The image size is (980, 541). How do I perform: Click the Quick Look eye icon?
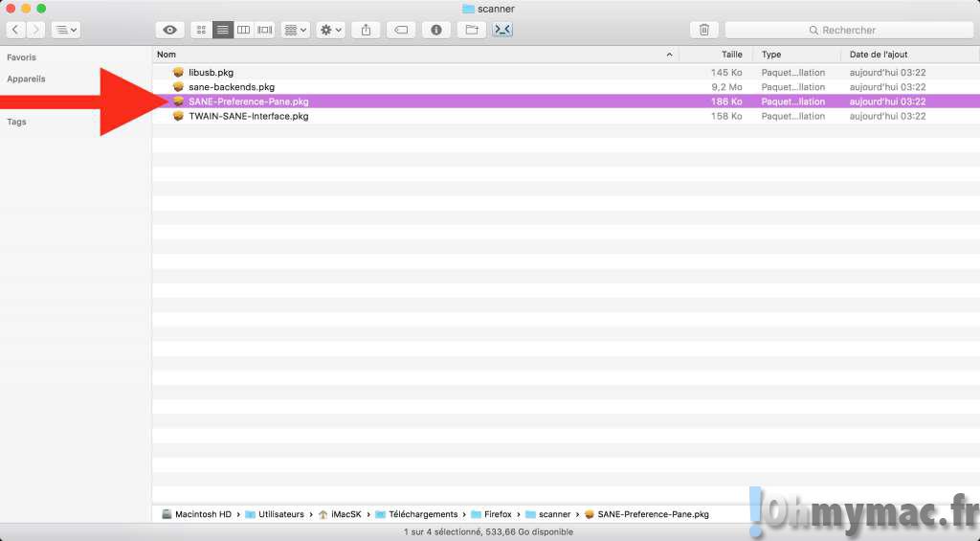pyautogui.click(x=169, y=30)
